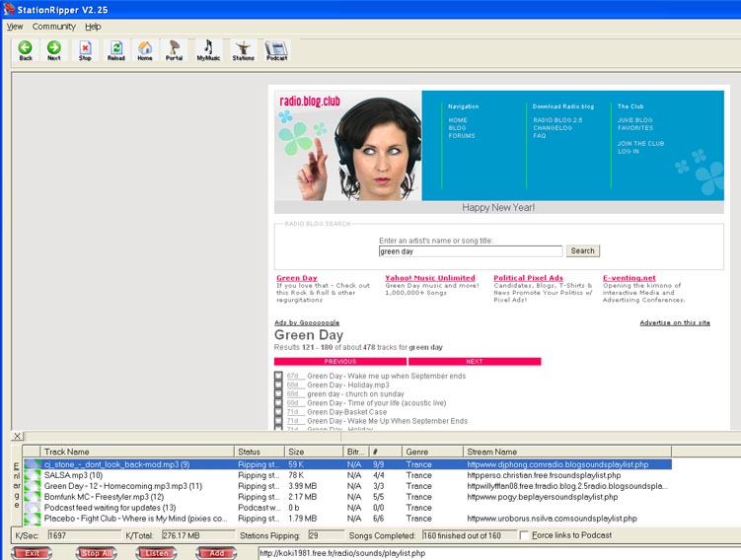The image size is (741, 560).
Task: Select Podcast feed waiting for updates row
Action: pos(347,508)
